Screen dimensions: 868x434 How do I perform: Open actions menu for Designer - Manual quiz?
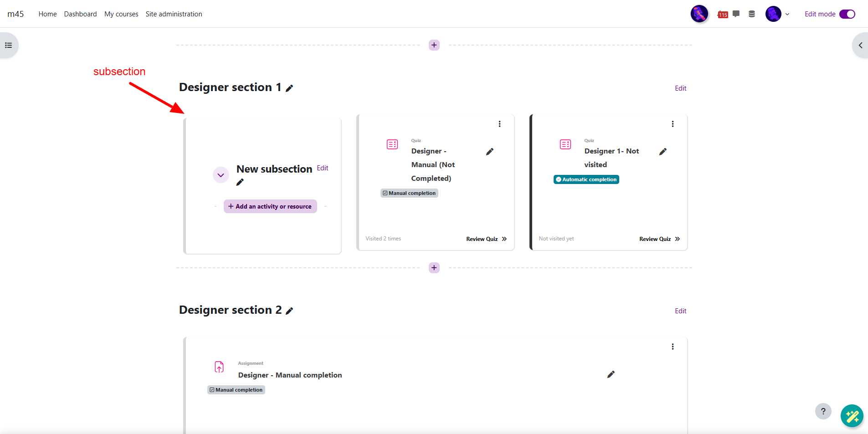tap(499, 124)
